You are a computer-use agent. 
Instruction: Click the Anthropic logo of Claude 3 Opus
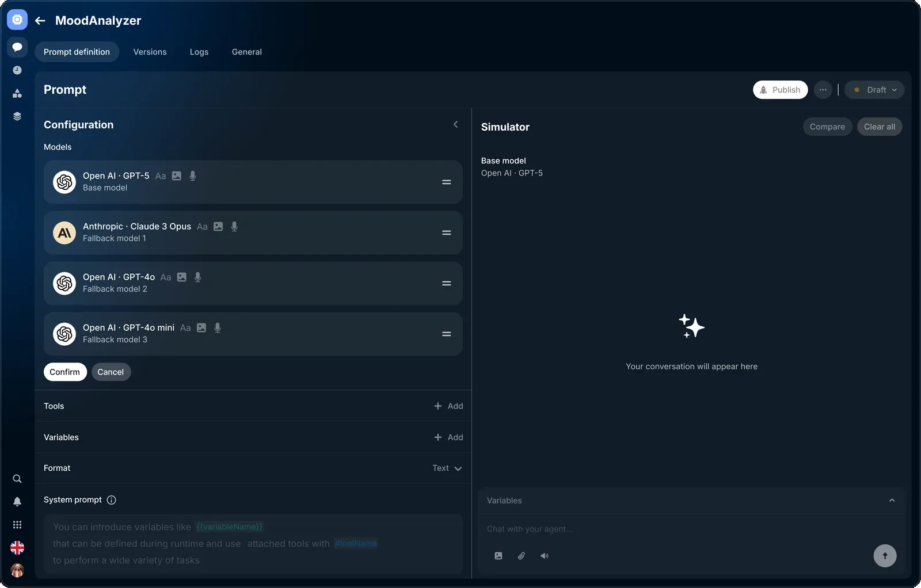tap(64, 232)
